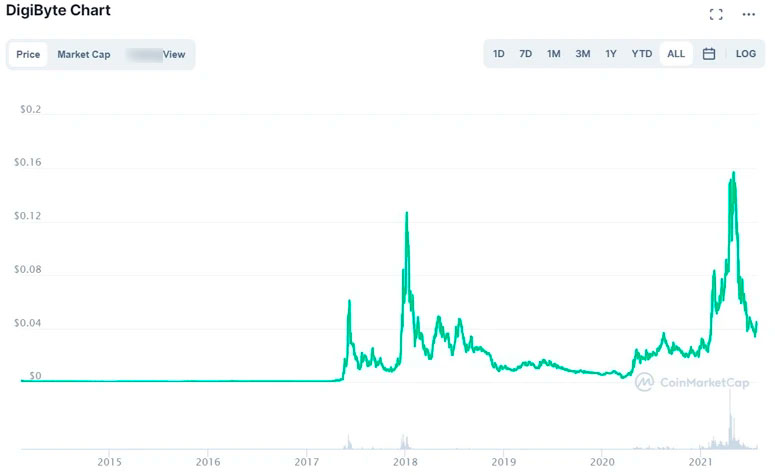This screenshot has width=775, height=475.
Task: Switch to the Market Cap tab
Action: [x=84, y=54]
